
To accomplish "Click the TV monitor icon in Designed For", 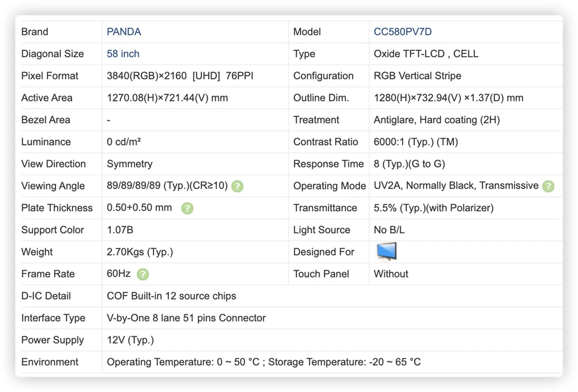I will pos(386,252).
